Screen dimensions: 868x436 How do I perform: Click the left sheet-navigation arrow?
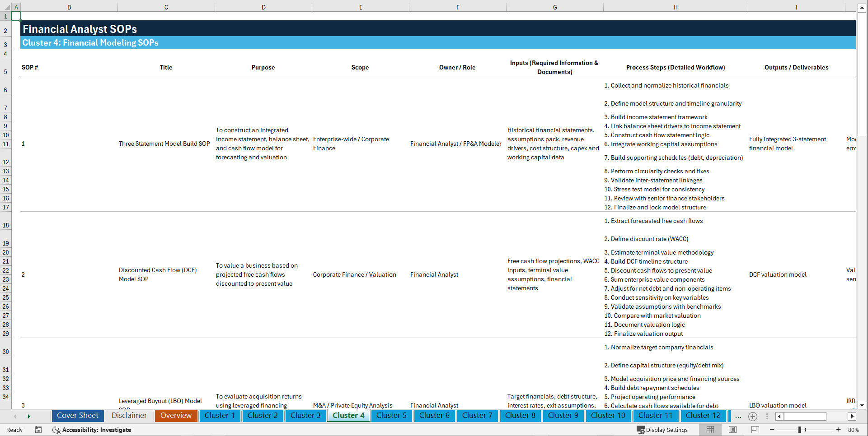coord(15,416)
